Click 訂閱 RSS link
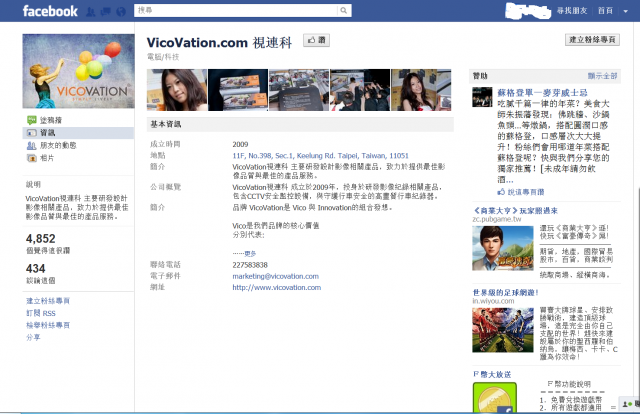This screenshot has height=414, width=640. (41, 313)
